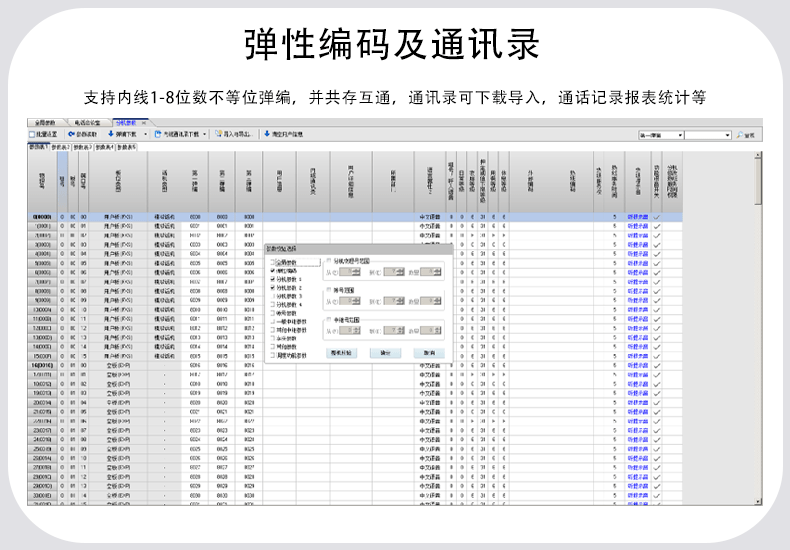Check the 其他中继参数 checkbox
Viewport: 790px width, 550px height.
point(273,330)
